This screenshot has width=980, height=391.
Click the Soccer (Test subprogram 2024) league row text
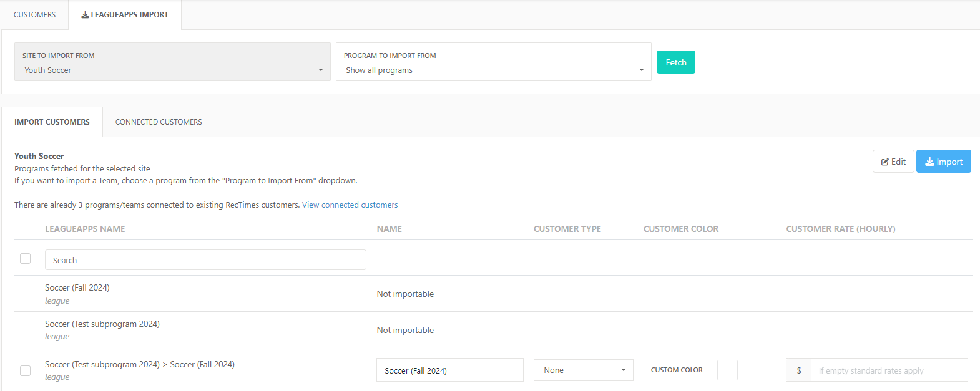(x=102, y=324)
